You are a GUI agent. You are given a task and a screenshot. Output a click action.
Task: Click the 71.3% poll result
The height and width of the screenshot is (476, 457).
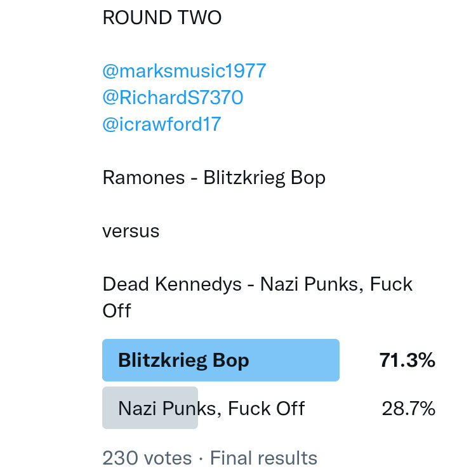point(407,360)
